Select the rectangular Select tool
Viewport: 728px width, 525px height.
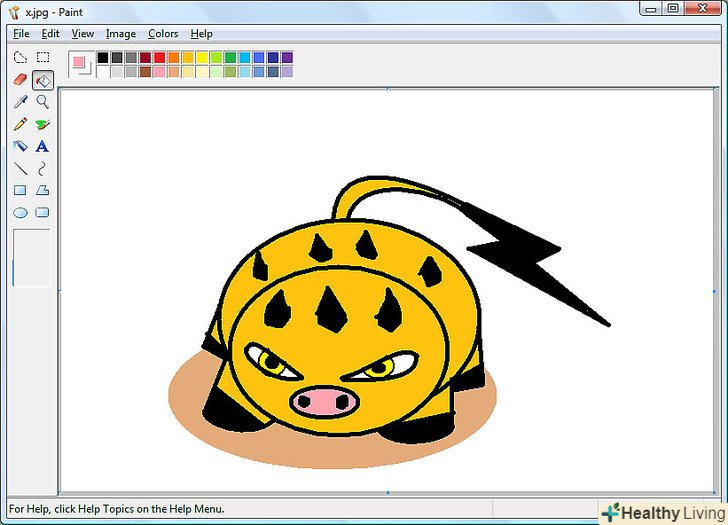tap(43, 57)
